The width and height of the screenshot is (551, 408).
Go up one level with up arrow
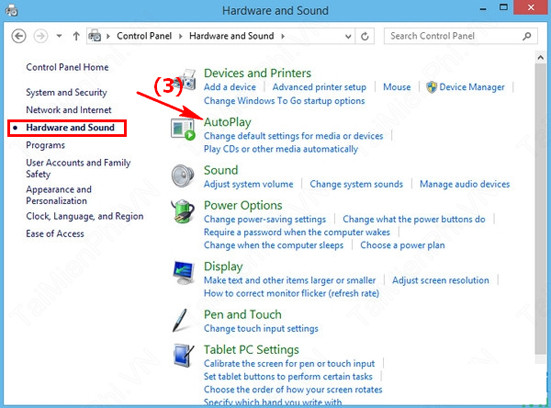[x=76, y=36]
